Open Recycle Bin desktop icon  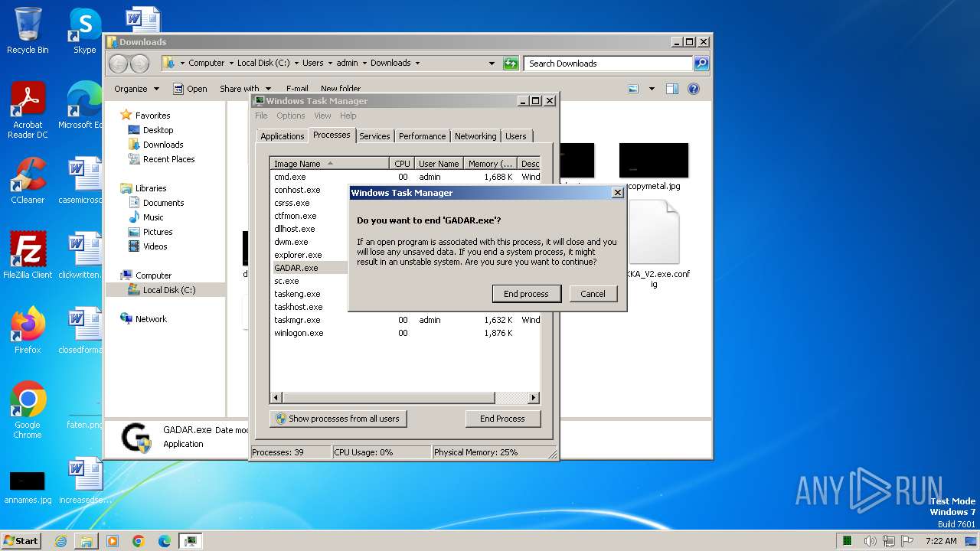coord(28,31)
